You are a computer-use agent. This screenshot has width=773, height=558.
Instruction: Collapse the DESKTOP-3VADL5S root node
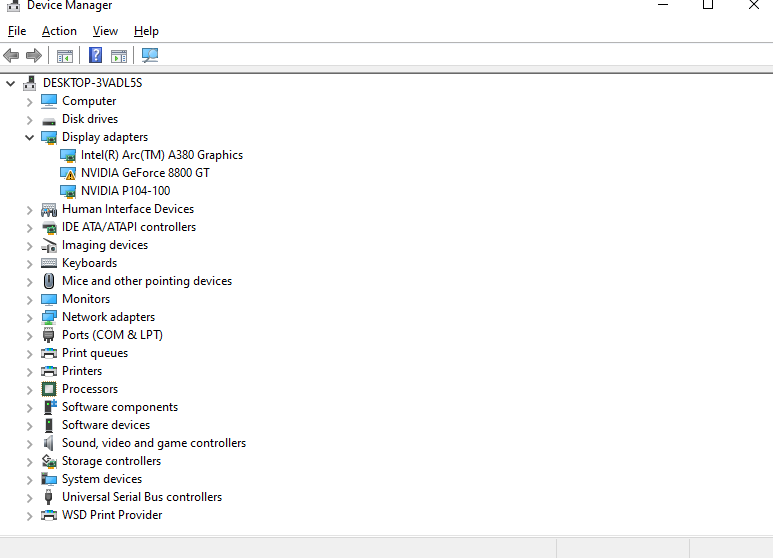coord(11,83)
